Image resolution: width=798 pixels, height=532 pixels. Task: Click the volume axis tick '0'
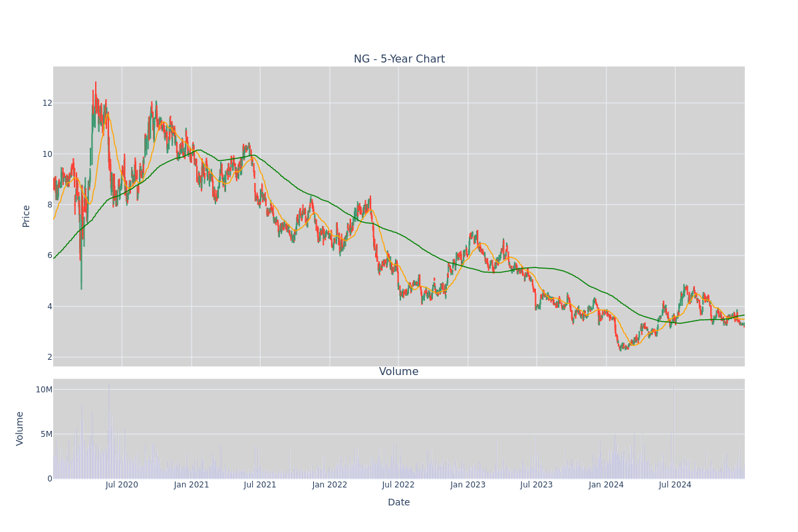49,479
